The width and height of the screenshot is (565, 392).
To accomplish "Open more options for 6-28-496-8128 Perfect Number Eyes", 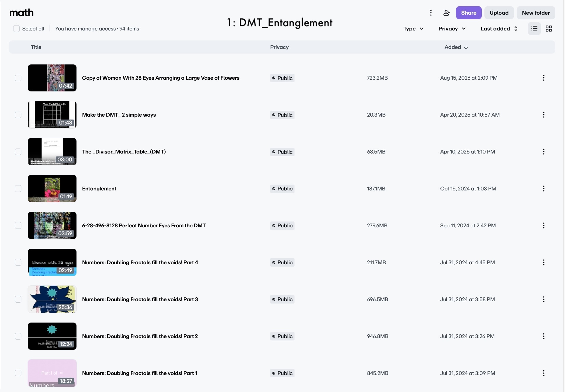I will point(544,226).
